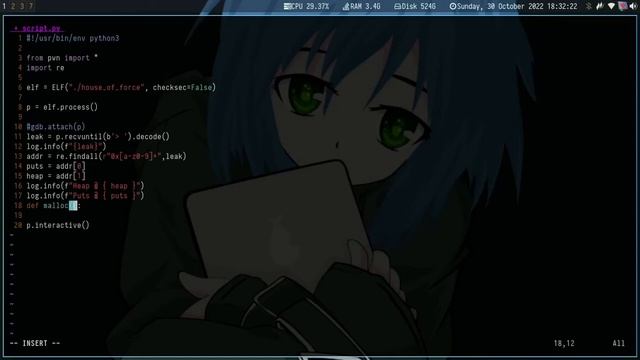Click 'checksec=False' argument
This screenshot has height=360, width=640.
182,87
